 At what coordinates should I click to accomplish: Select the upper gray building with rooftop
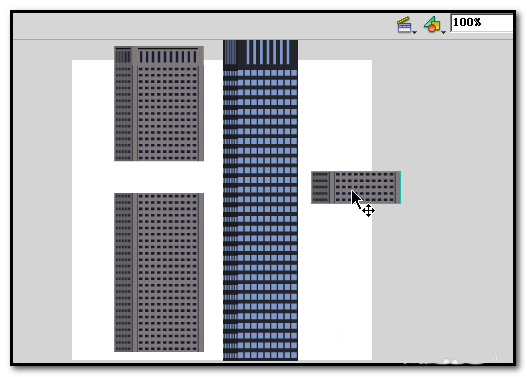(x=159, y=103)
